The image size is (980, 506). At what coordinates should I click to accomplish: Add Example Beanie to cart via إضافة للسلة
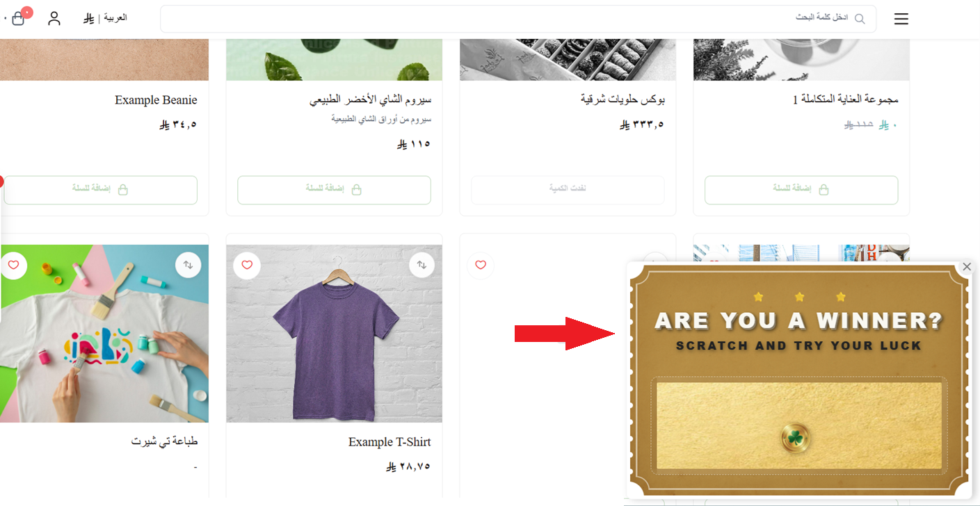click(x=100, y=189)
